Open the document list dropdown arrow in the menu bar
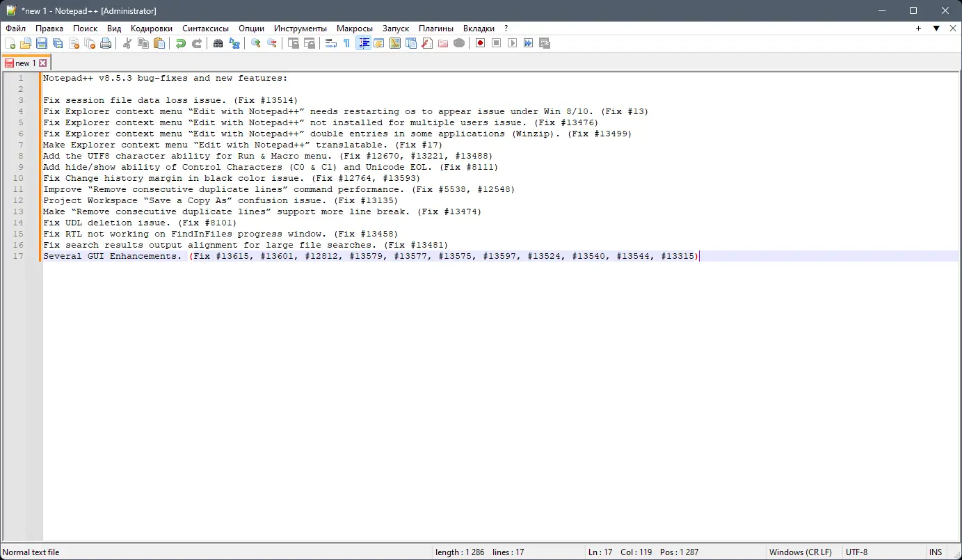Image resolution: width=962 pixels, height=560 pixels. (x=936, y=29)
